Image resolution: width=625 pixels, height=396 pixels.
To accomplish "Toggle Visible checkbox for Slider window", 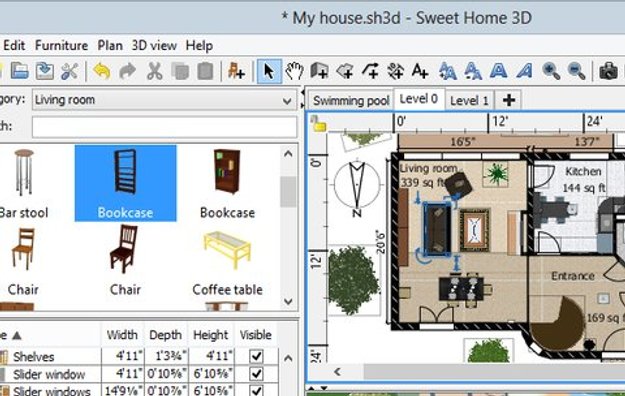I will click(256, 374).
